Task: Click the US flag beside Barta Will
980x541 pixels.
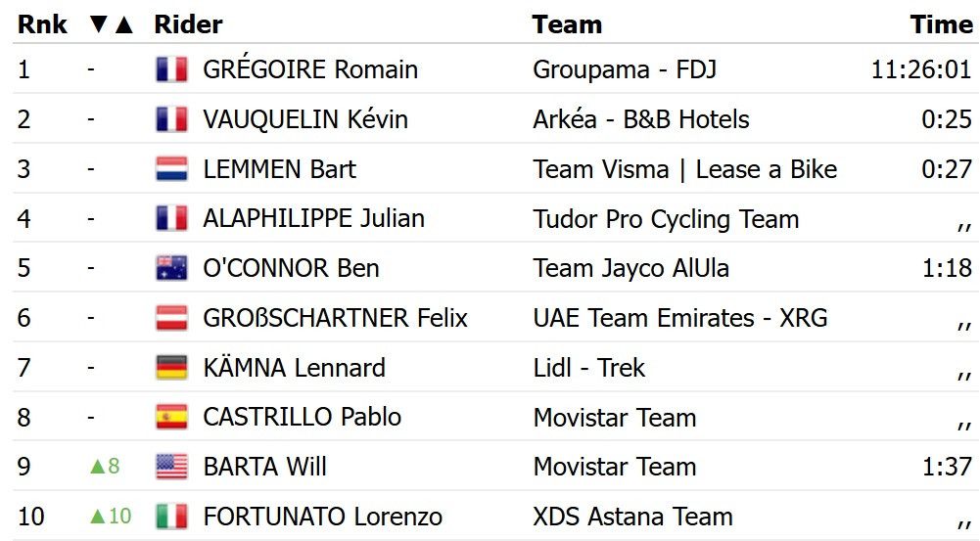Action: click(171, 467)
